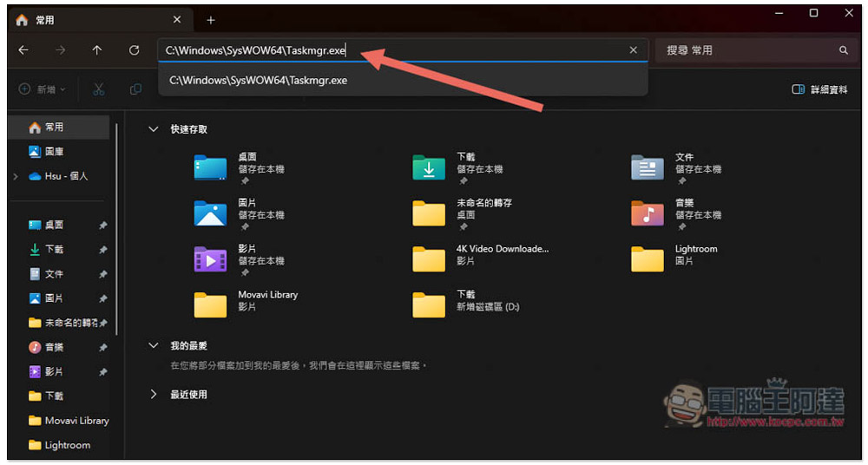Navigate up one folder level

97,50
